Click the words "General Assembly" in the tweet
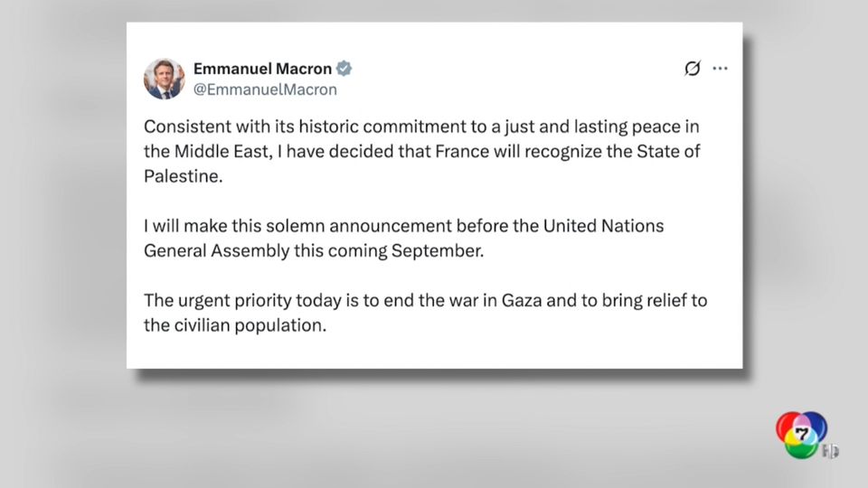 [205, 250]
